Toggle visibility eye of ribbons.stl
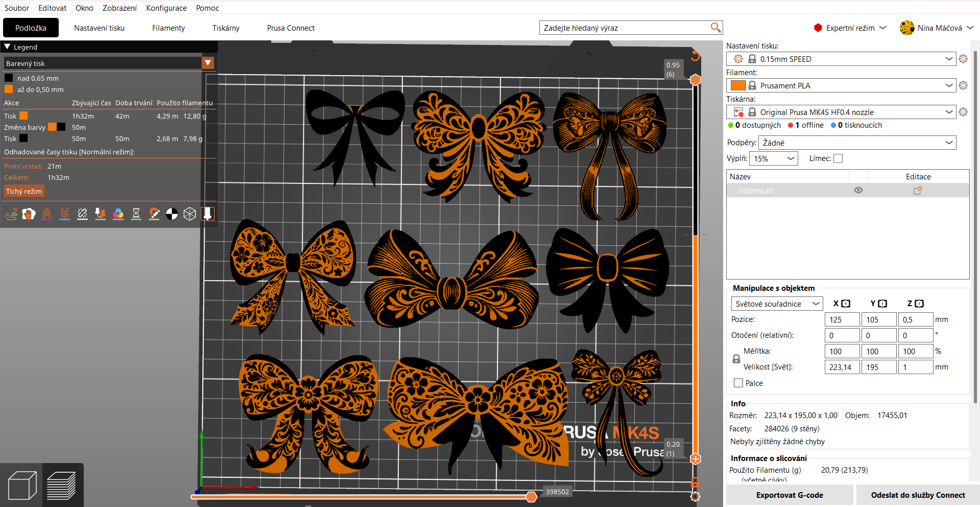980x507 pixels. click(x=858, y=190)
